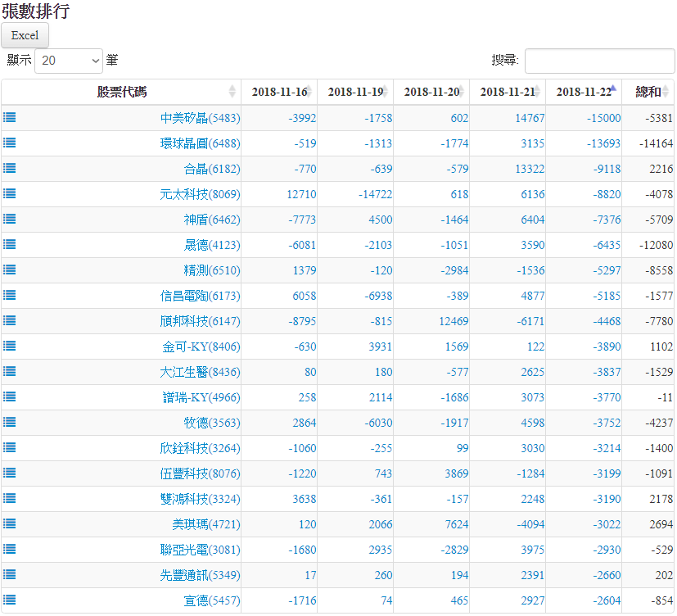
Task: Open the 頎邦科技(6147) stock link
Action: [x=201, y=321]
